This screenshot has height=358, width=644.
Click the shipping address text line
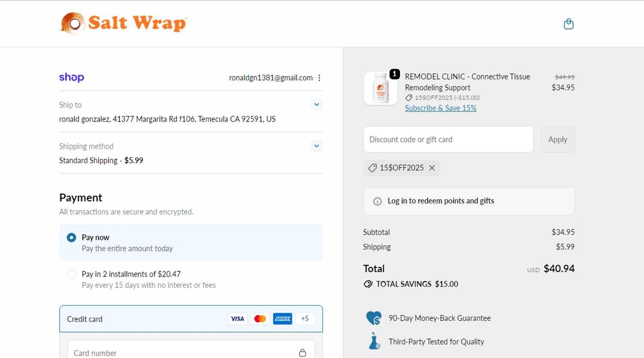click(167, 119)
